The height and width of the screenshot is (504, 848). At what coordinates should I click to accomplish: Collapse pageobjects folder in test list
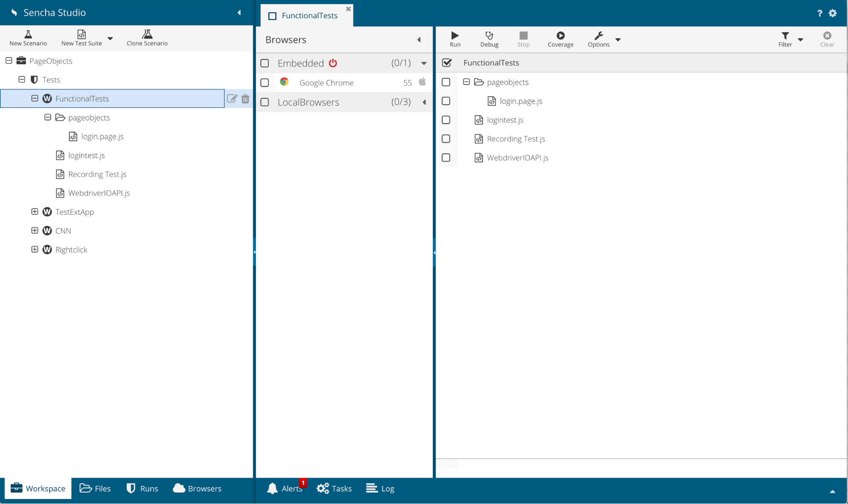pyautogui.click(x=466, y=82)
